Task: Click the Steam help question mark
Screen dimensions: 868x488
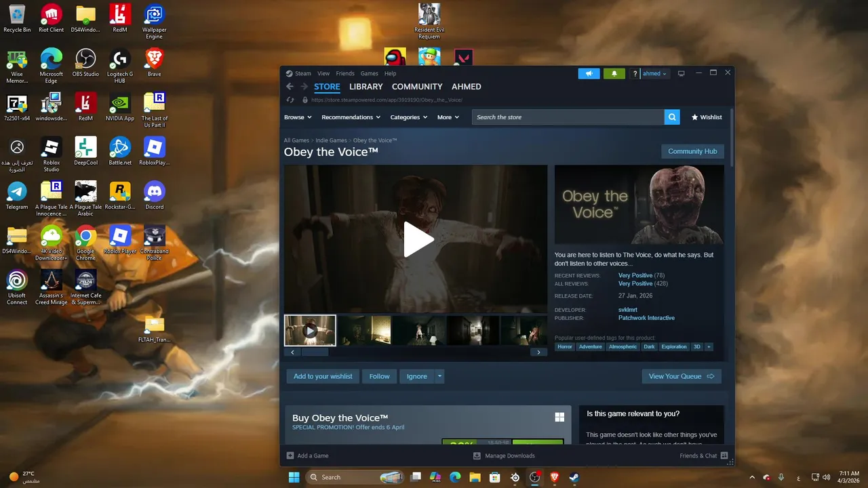Action: (x=635, y=73)
